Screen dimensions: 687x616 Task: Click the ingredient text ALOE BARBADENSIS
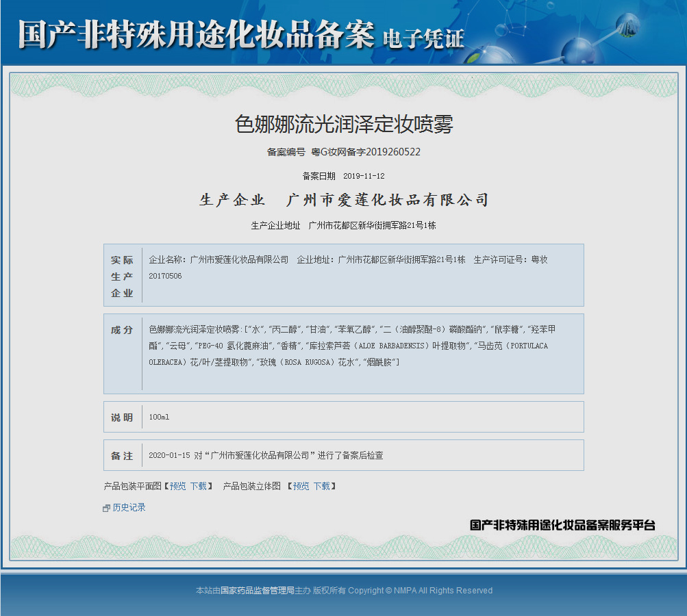391,346
